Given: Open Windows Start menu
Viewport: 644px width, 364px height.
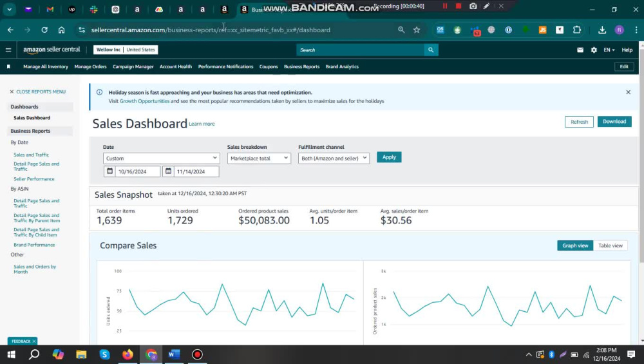Looking at the screenshot, I should (x=11, y=354).
